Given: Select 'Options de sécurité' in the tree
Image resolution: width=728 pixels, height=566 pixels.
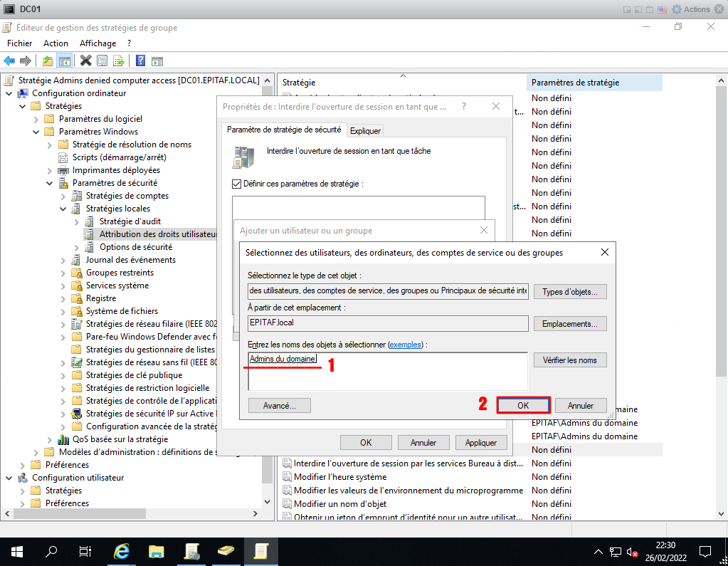Looking at the screenshot, I should (x=135, y=247).
